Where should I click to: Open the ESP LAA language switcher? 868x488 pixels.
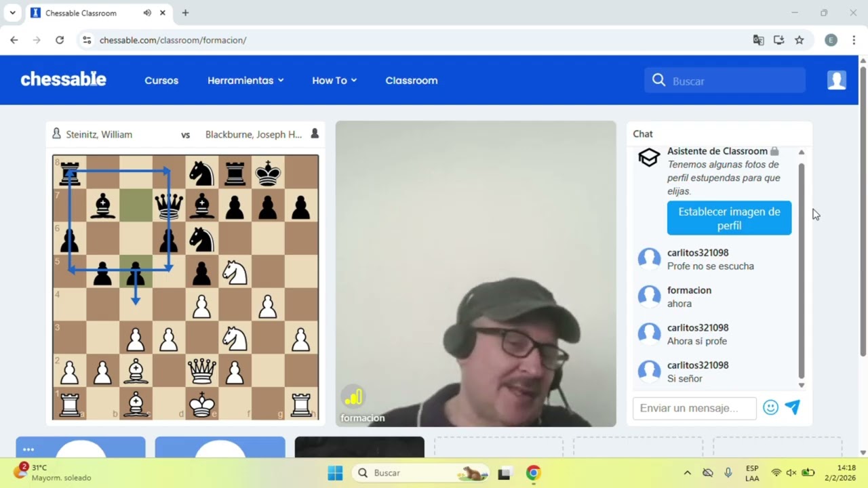[752, 473]
